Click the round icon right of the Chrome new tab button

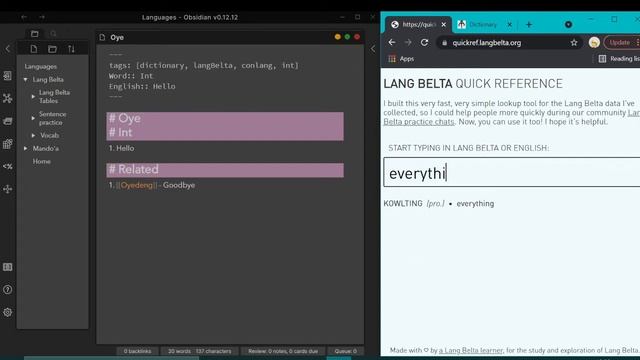click(568, 24)
